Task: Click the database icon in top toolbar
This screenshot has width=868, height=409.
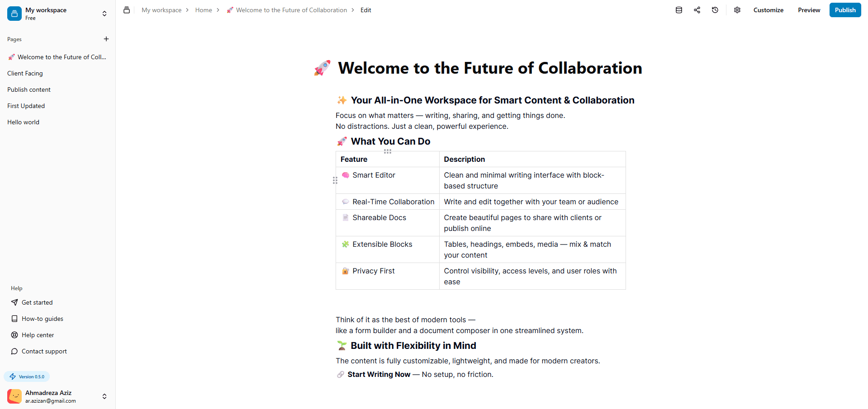Action: tap(678, 10)
